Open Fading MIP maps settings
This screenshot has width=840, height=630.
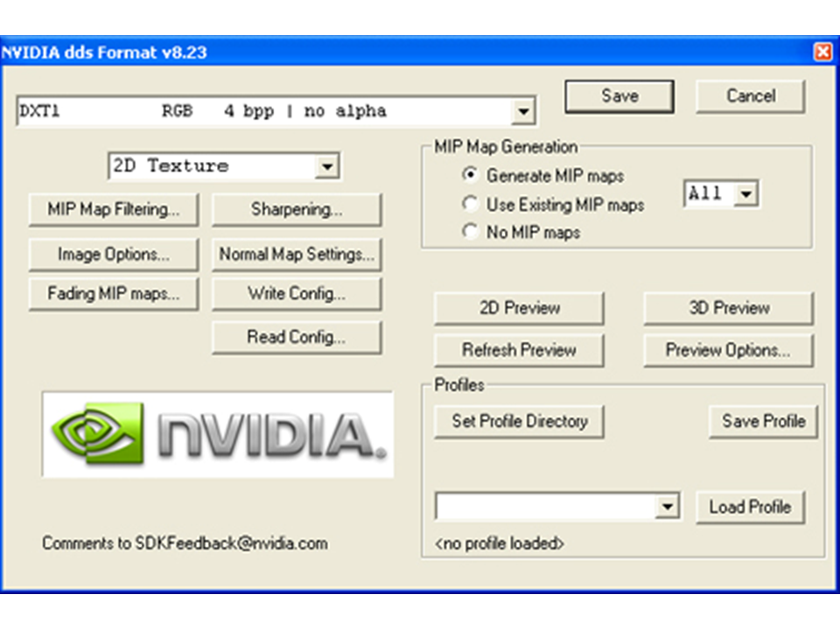click(114, 294)
